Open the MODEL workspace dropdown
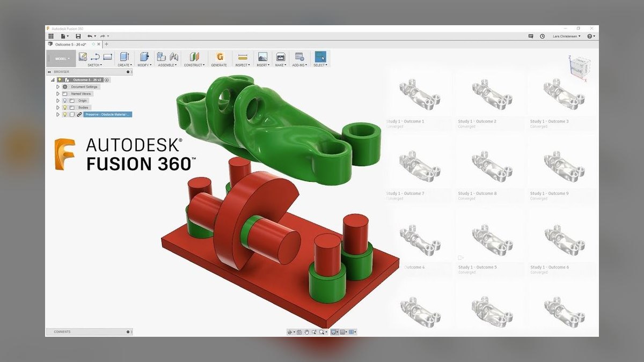 pos(61,58)
